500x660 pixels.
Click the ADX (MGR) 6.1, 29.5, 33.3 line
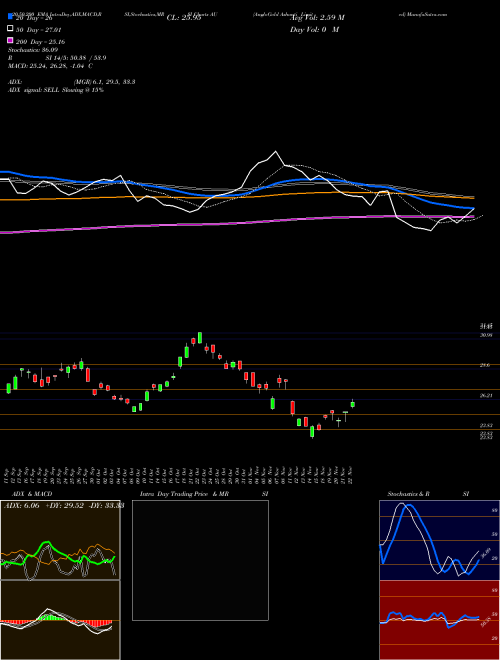tap(71, 82)
